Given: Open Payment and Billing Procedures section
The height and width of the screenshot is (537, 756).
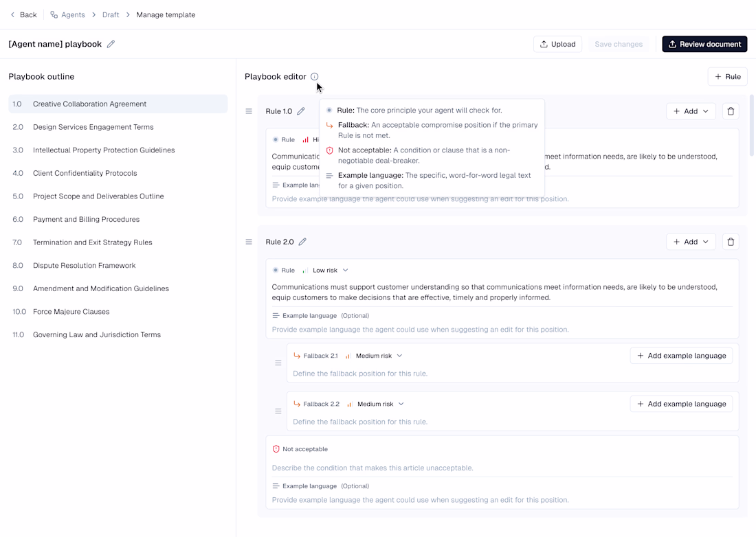Looking at the screenshot, I should pyautogui.click(x=86, y=220).
